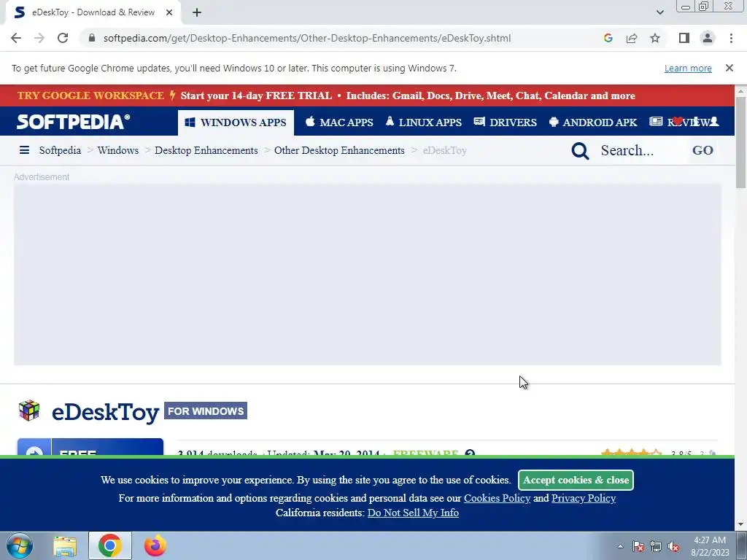Select the Drivers tab
Screen dimensions: 747x560
[x=506, y=122]
